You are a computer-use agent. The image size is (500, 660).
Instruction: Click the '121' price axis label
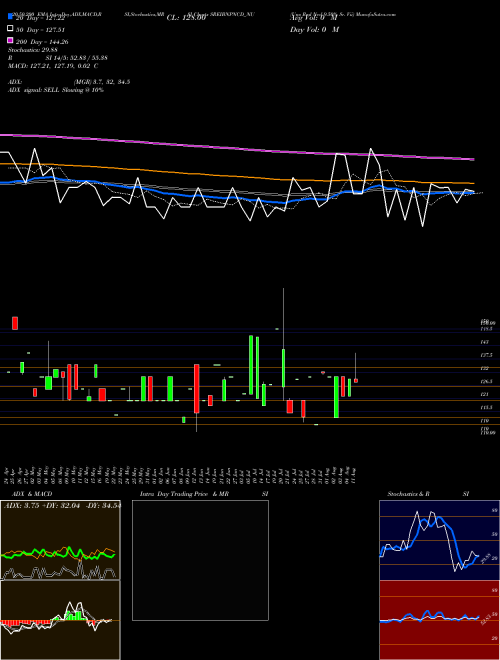pyautogui.click(x=484, y=394)
